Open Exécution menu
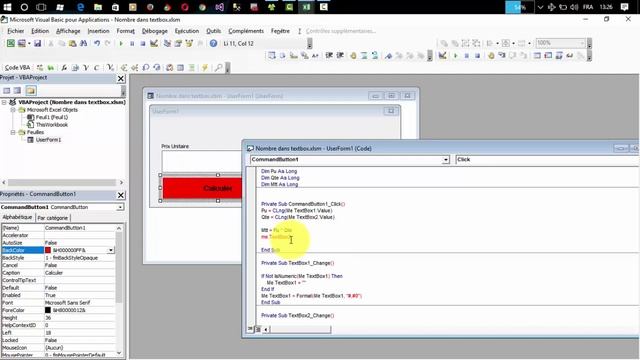Viewport: 640px width, 360px height. pos(187,31)
